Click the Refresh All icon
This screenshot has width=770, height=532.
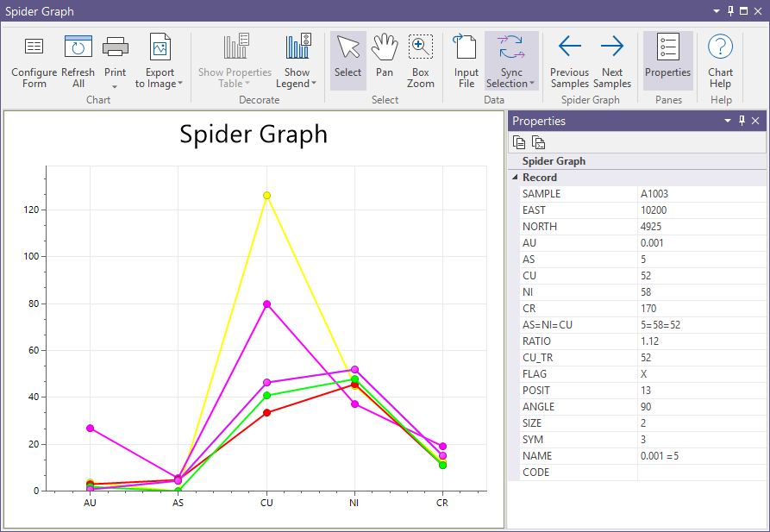[x=78, y=47]
